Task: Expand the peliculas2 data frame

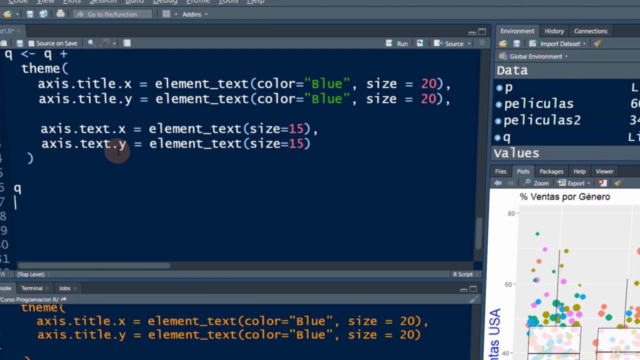Action: pyautogui.click(x=498, y=121)
